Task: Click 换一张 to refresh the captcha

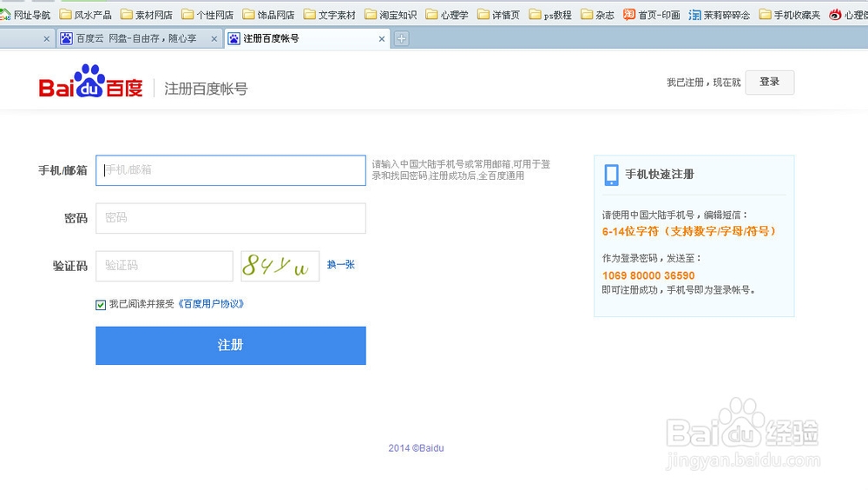Action: pos(340,265)
